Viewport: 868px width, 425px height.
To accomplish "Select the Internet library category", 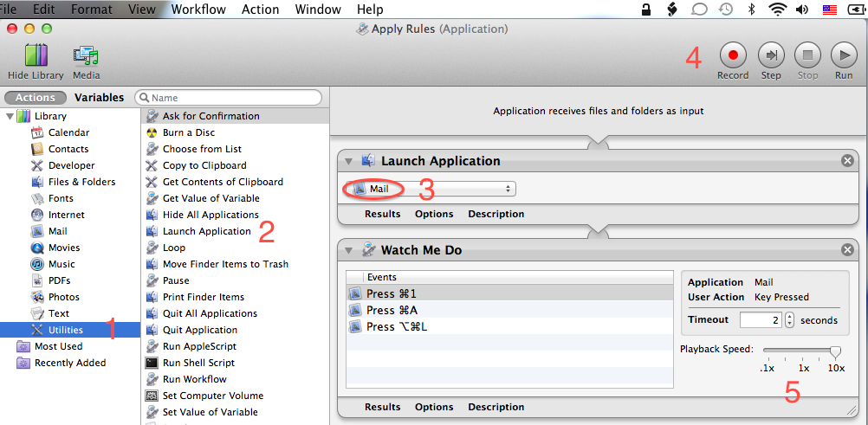I will tap(67, 215).
